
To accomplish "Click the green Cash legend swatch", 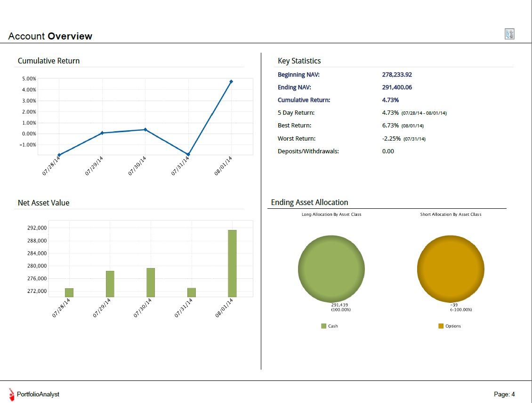I will 324,326.
